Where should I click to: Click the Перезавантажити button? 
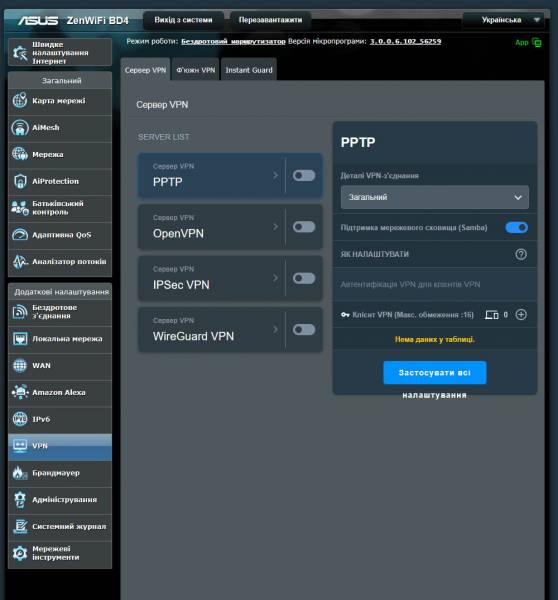pyautogui.click(x=270, y=20)
